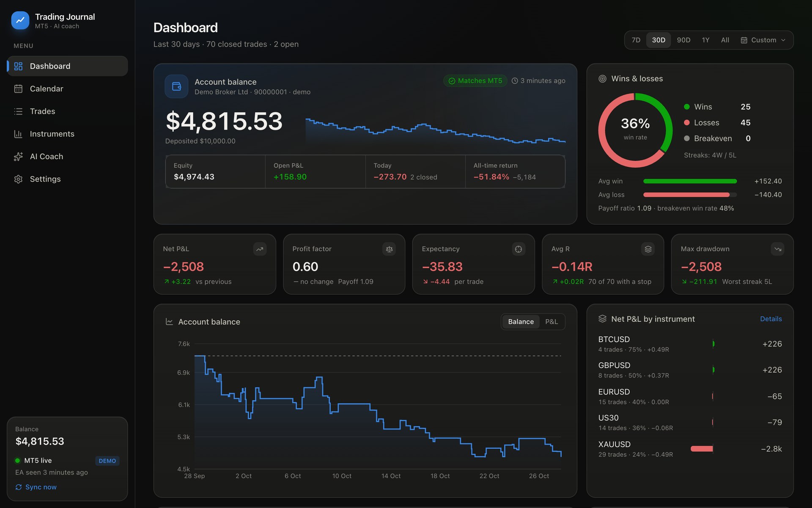
Task: Select the All time range
Action: (x=725, y=40)
